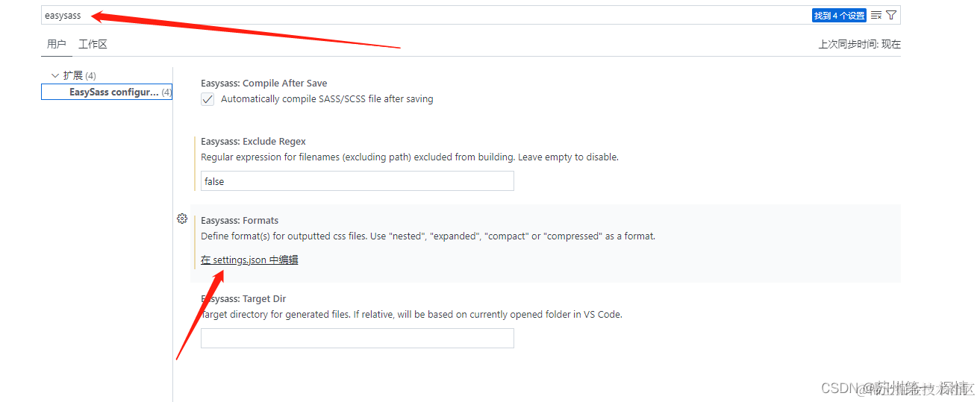The width and height of the screenshot is (980, 402).
Task: Select the Easysass: Target Dir heading
Action: 243,299
